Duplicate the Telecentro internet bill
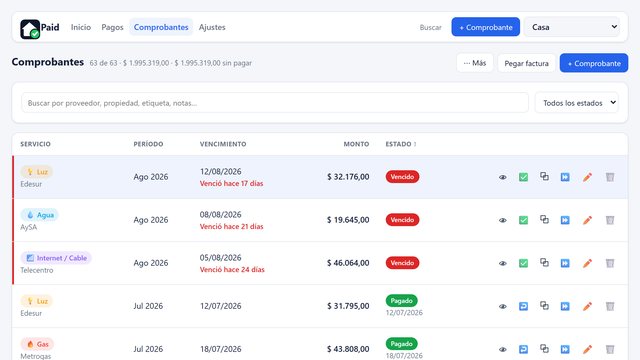The image size is (640, 360). tap(544, 262)
